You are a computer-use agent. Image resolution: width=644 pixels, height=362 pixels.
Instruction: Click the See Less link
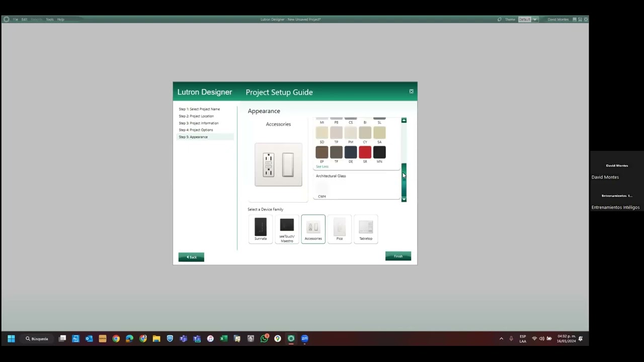point(322,166)
